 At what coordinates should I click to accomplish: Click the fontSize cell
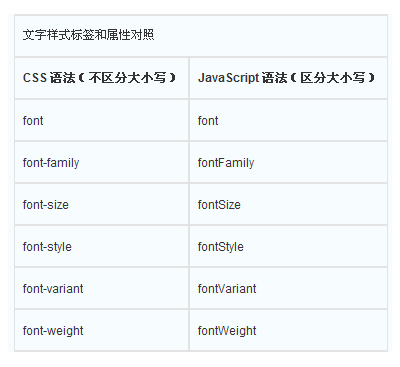pyautogui.click(x=288, y=204)
